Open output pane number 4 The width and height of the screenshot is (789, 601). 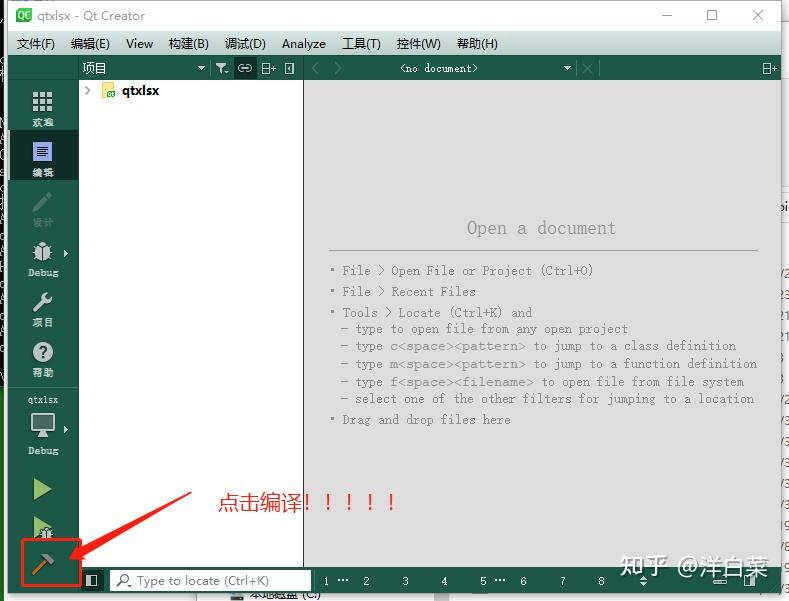pyautogui.click(x=444, y=581)
